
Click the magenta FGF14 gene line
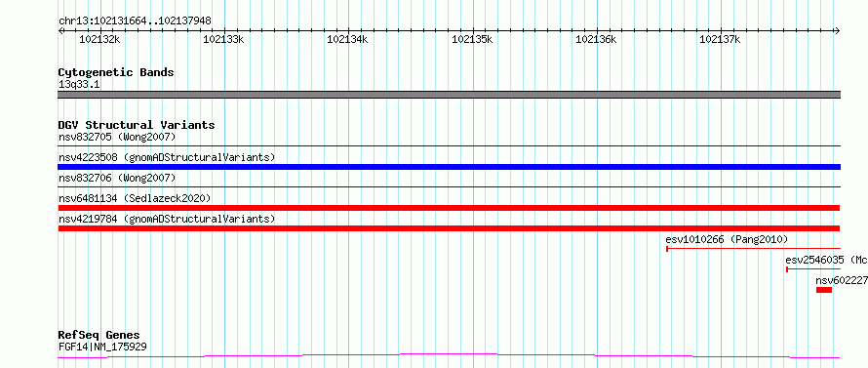pyautogui.click(x=449, y=356)
